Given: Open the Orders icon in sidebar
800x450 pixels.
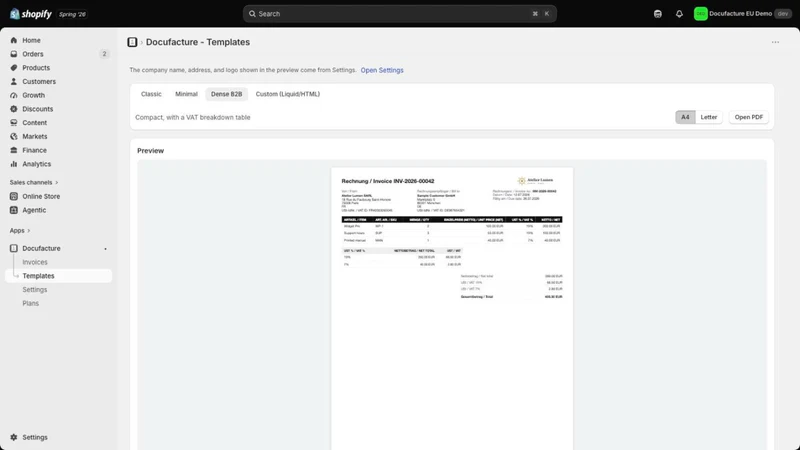Looking at the screenshot, I should [x=14, y=54].
